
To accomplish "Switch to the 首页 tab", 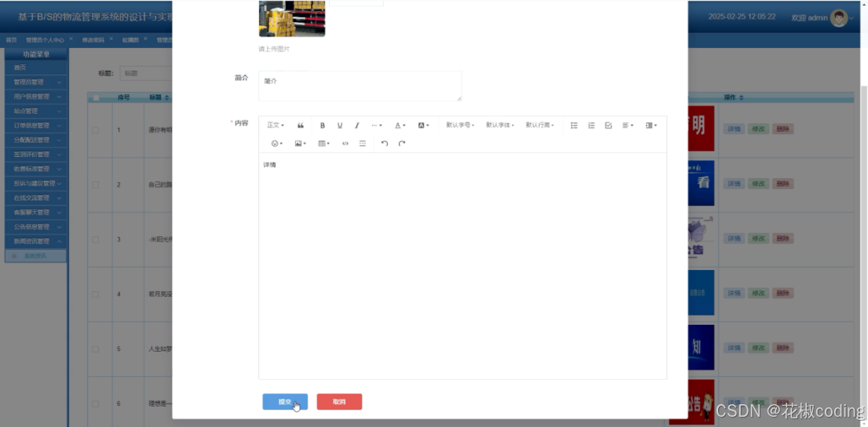I will click(x=11, y=40).
